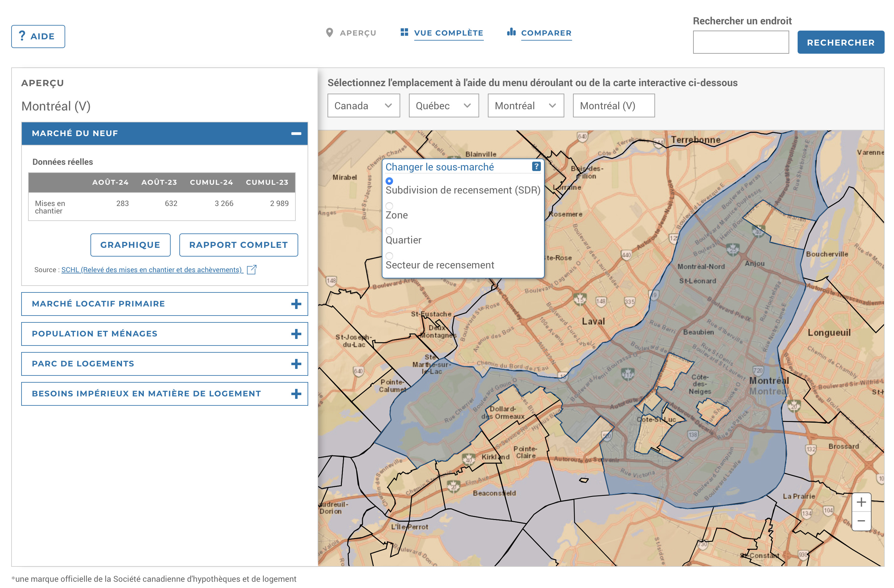
Task: Select the Quartier radio option
Action: point(389,231)
